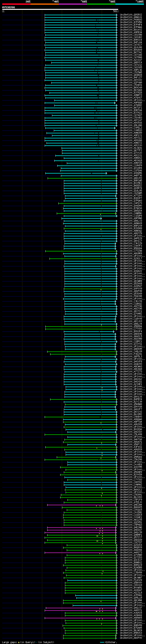Click the red segment of identity color scale
146x644 pixels.
16,4
